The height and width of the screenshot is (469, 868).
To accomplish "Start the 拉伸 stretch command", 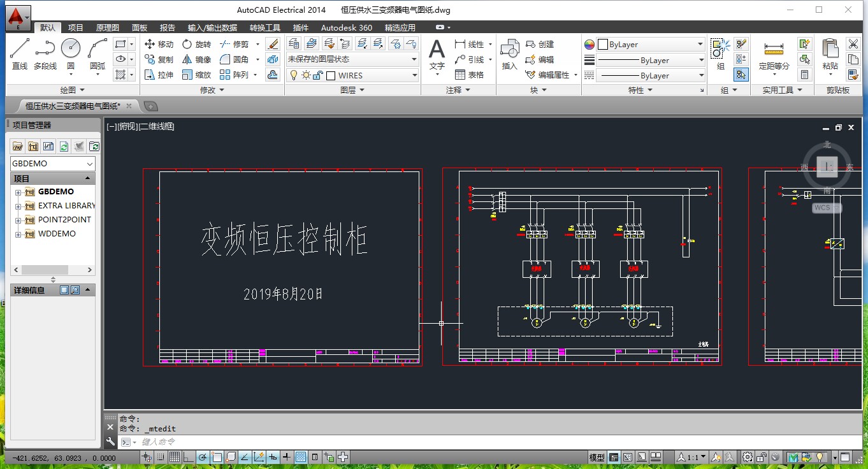I will coord(159,75).
